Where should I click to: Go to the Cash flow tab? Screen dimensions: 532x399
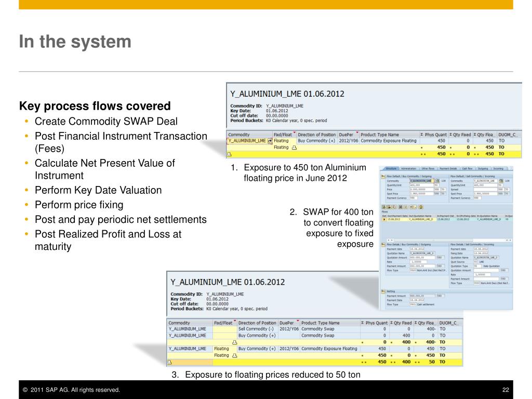[467, 168]
